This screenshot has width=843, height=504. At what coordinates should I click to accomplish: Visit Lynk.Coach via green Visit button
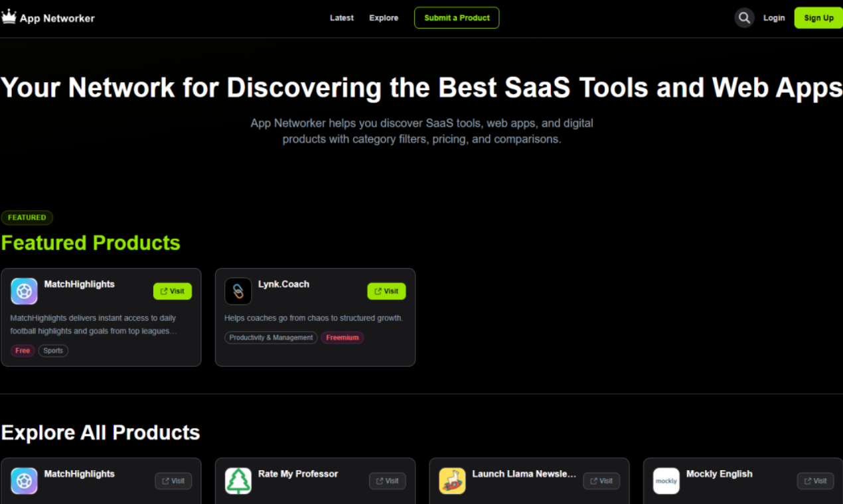pos(386,291)
